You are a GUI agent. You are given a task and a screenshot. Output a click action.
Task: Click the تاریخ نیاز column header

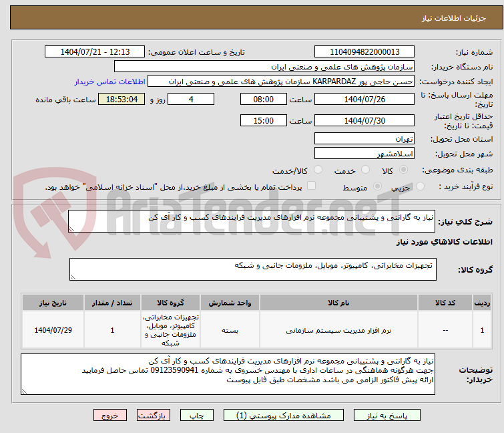[53, 303]
